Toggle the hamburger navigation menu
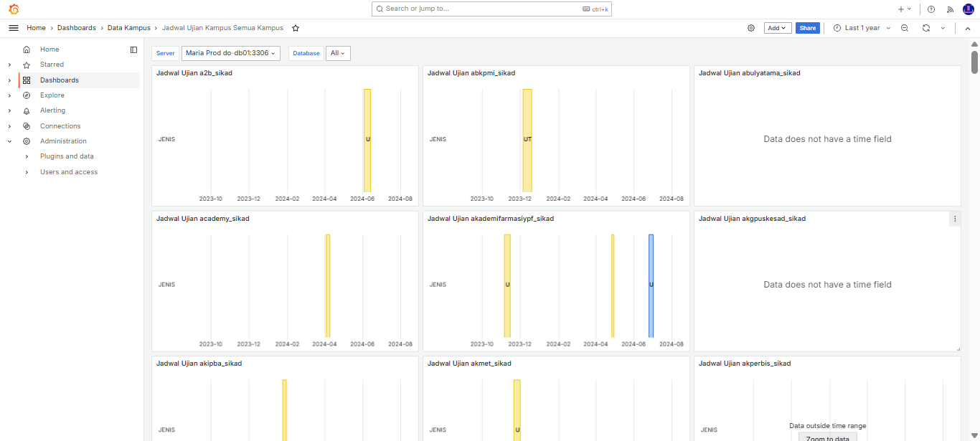Screen dimensions: 980x441 pyautogui.click(x=14, y=28)
